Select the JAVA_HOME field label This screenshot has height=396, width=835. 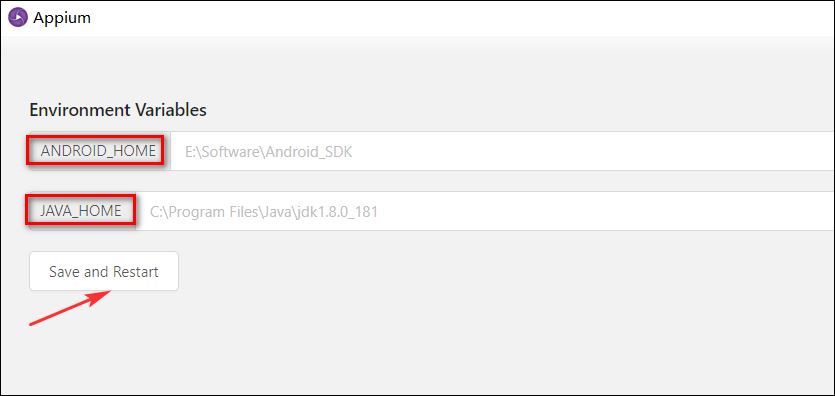(81, 211)
